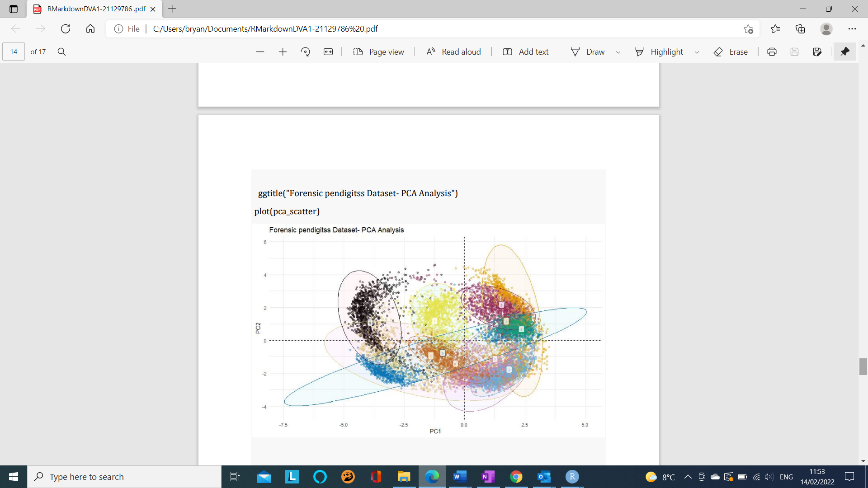Open the Add text tool
This screenshot has height=488, width=868.
tap(525, 52)
